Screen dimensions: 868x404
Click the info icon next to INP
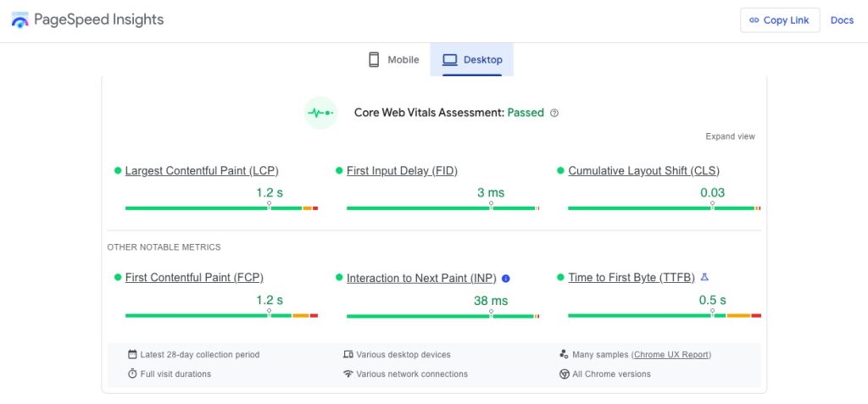tap(505, 279)
